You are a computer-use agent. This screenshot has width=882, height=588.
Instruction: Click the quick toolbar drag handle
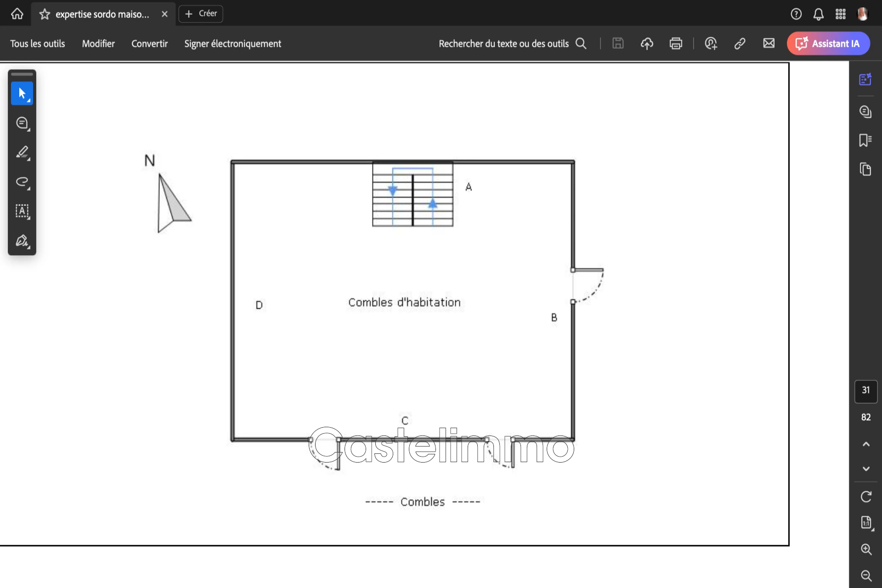[22, 74]
